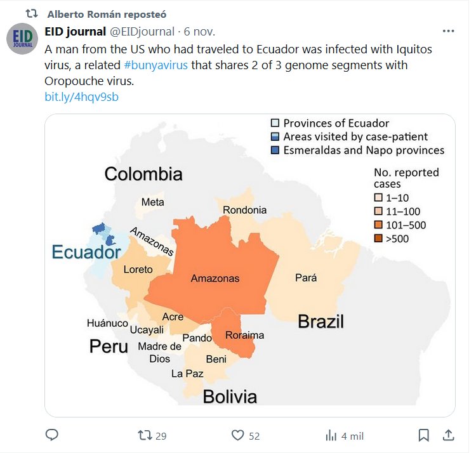This screenshot has width=476, height=453.
Task: Click the >500 cases legend color swatch
Action: click(379, 239)
